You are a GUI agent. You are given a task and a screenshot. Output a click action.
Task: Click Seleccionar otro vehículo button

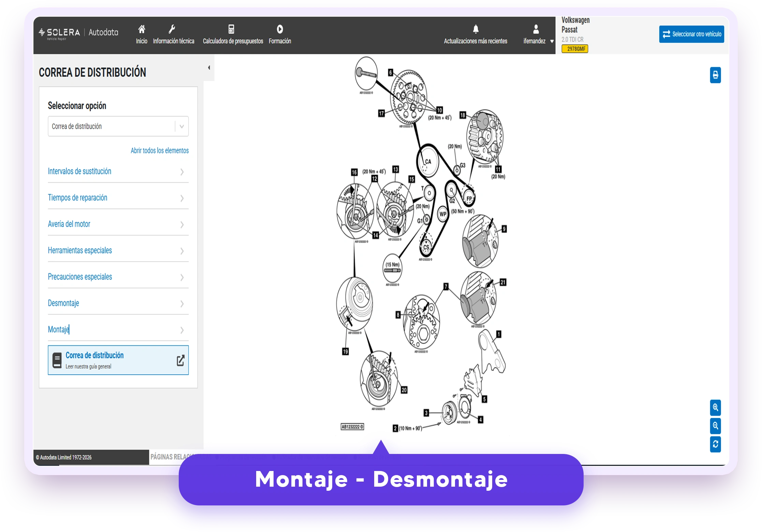(x=691, y=34)
